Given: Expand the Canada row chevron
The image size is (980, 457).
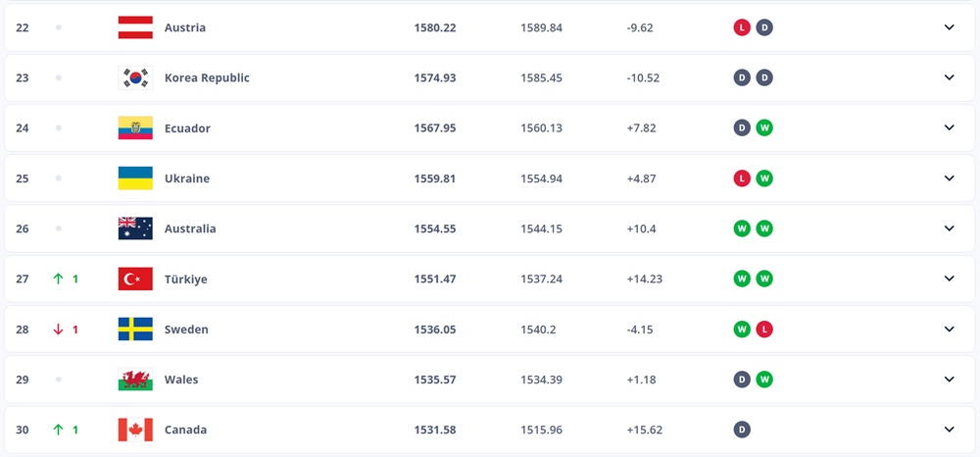Looking at the screenshot, I should click(x=950, y=430).
